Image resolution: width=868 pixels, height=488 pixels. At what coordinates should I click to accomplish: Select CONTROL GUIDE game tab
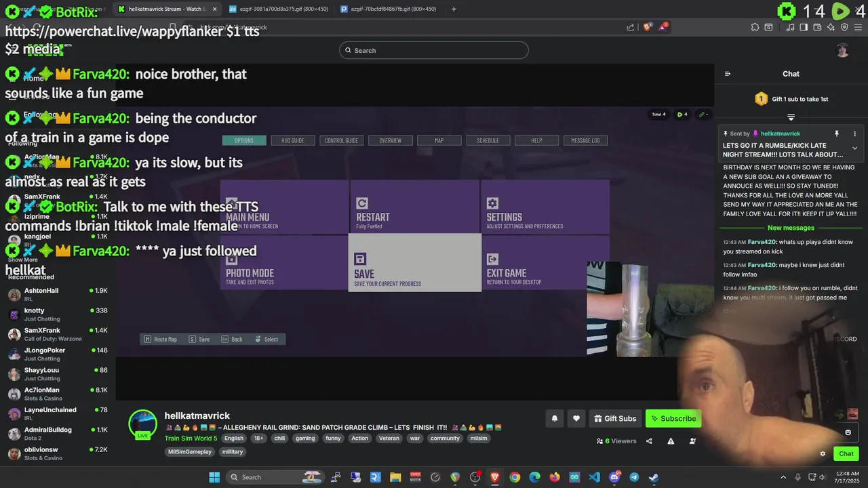342,140
